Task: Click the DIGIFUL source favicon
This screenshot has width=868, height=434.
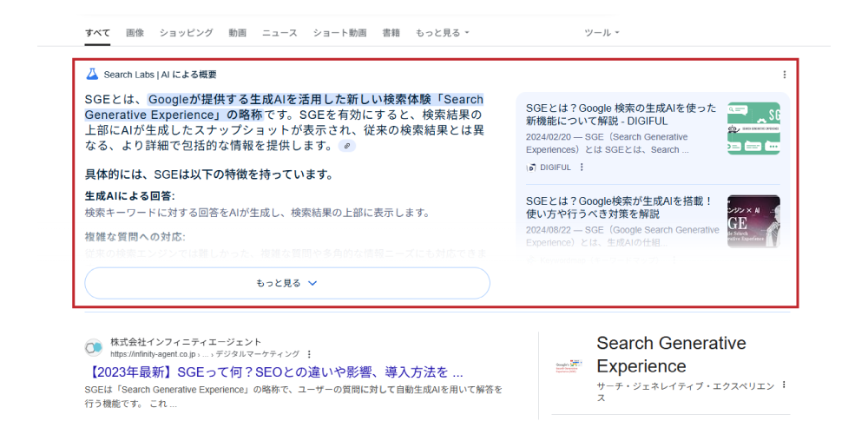Action: pyautogui.click(x=531, y=168)
